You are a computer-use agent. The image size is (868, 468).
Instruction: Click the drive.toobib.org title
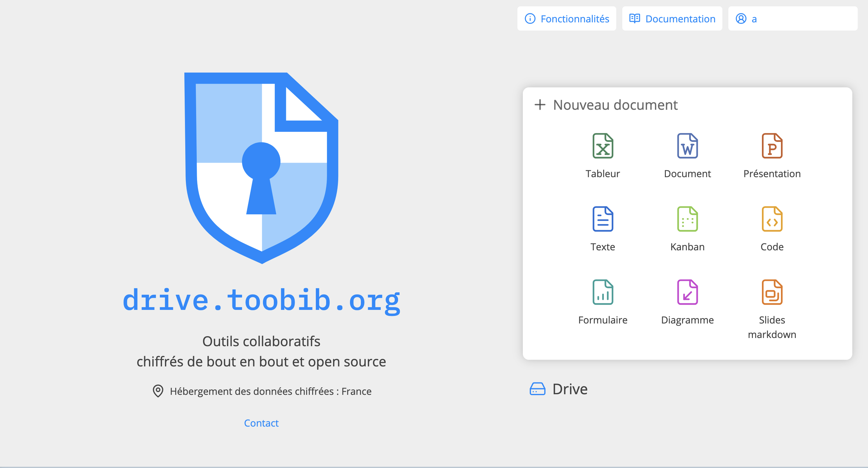point(261,300)
